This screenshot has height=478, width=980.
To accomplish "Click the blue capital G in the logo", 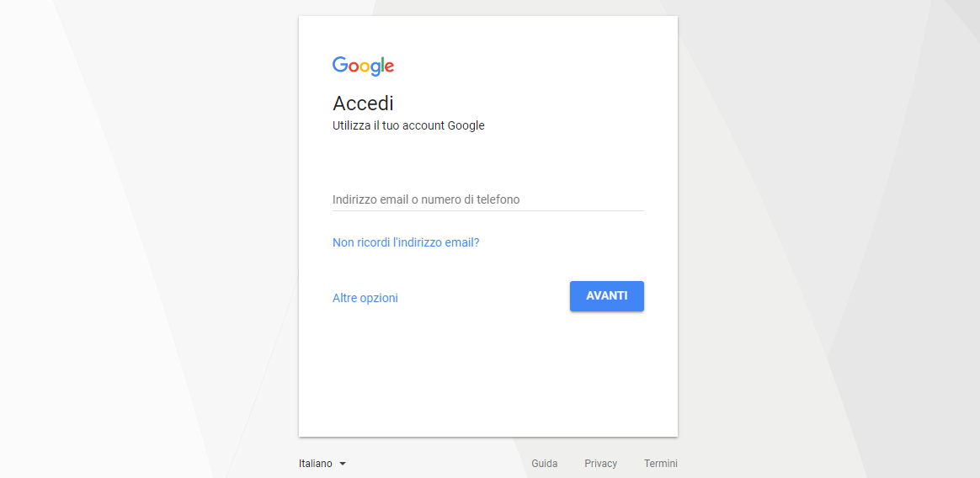I will pyautogui.click(x=340, y=65).
